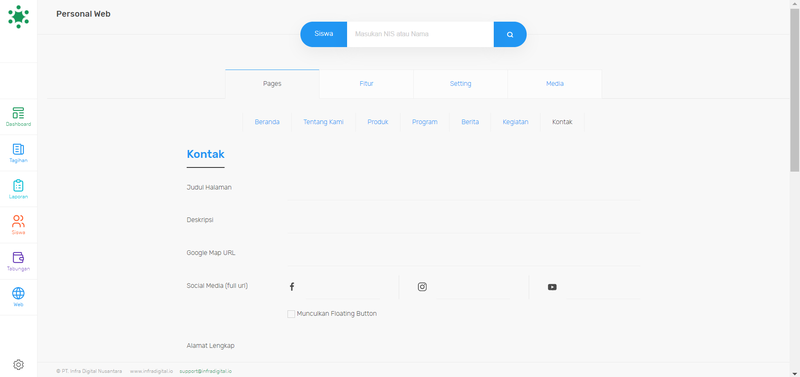Click the Judul Halaman input field
The height and width of the screenshot is (377, 800).
[x=464, y=188]
